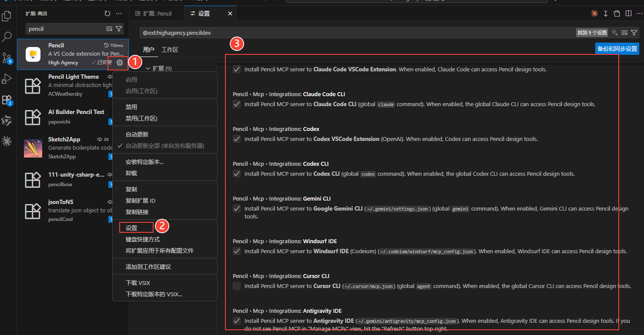Click split editor icon in top right

click(628, 13)
